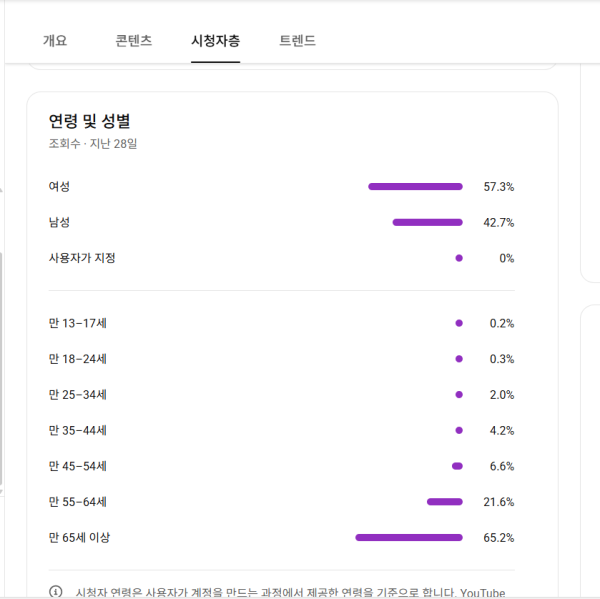The width and height of the screenshot is (600, 599).
Task: Switch to the 콘텐츠 tab
Action: 134,41
